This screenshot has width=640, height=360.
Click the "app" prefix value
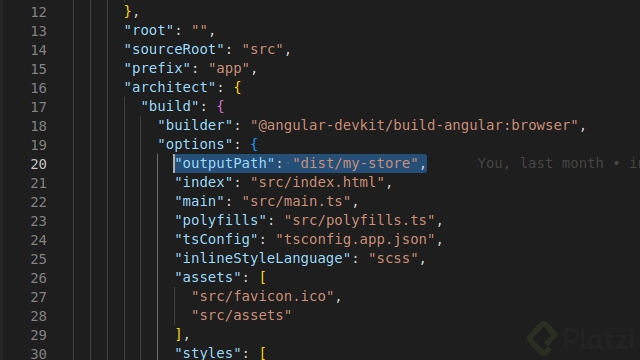pyautogui.click(x=229, y=68)
